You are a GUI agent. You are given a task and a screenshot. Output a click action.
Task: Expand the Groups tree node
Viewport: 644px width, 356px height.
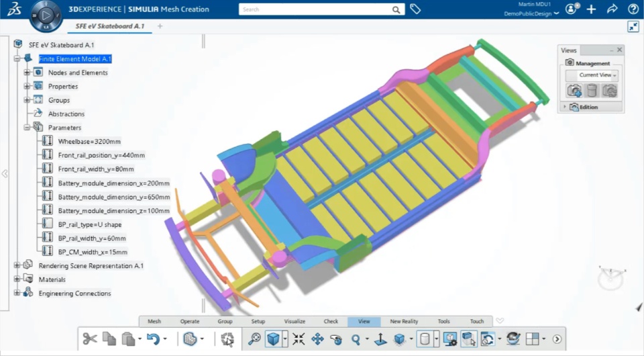pyautogui.click(x=27, y=100)
